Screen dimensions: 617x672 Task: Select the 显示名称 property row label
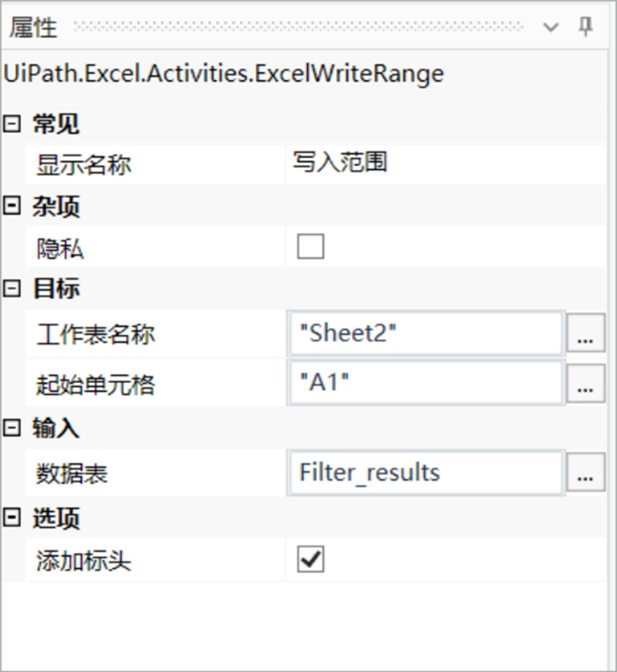(83, 165)
